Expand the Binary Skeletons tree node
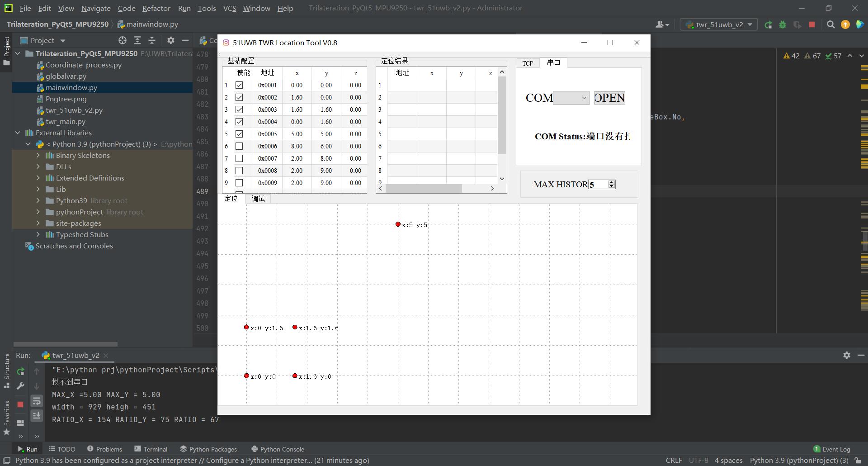 [x=38, y=155]
